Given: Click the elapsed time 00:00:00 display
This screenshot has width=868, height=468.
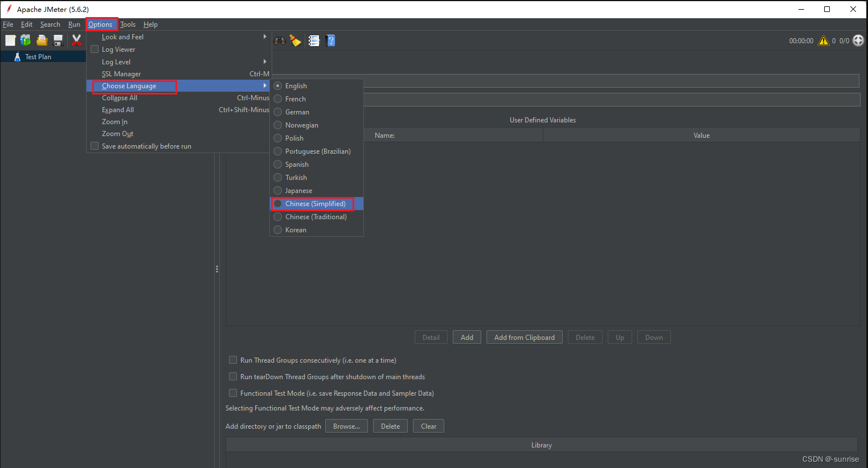Looking at the screenshot, I should pos(801,41).
